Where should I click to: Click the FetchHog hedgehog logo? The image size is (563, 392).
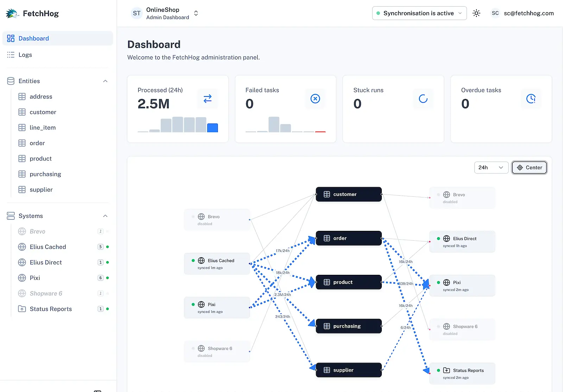pos(12,13)
